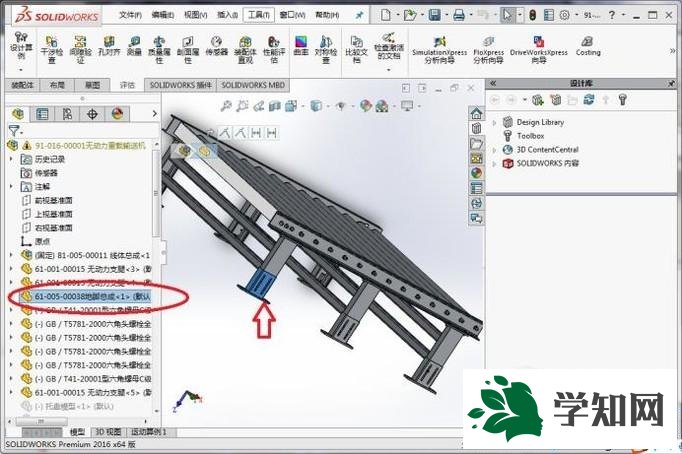This screenshot has height=454, width=682.
Task: Click the File Explorer folder tab in task pane
Action: pyautogui.click(x=477, y=143)
